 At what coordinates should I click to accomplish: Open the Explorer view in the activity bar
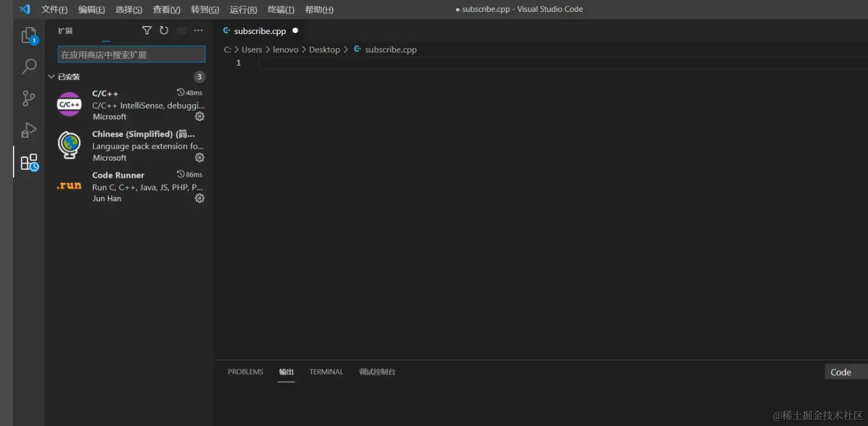click(x=29, y=36)
